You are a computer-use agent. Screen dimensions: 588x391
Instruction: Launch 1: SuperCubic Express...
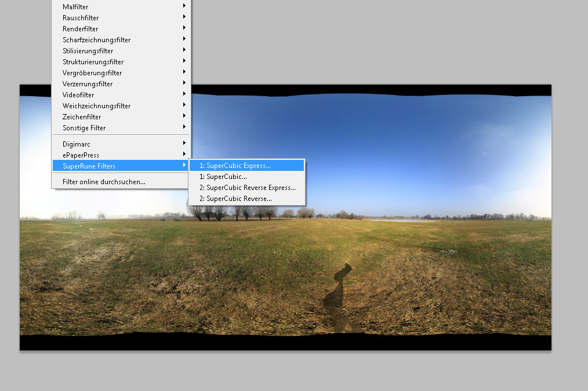pyautogui.click(x=235, y=166)
